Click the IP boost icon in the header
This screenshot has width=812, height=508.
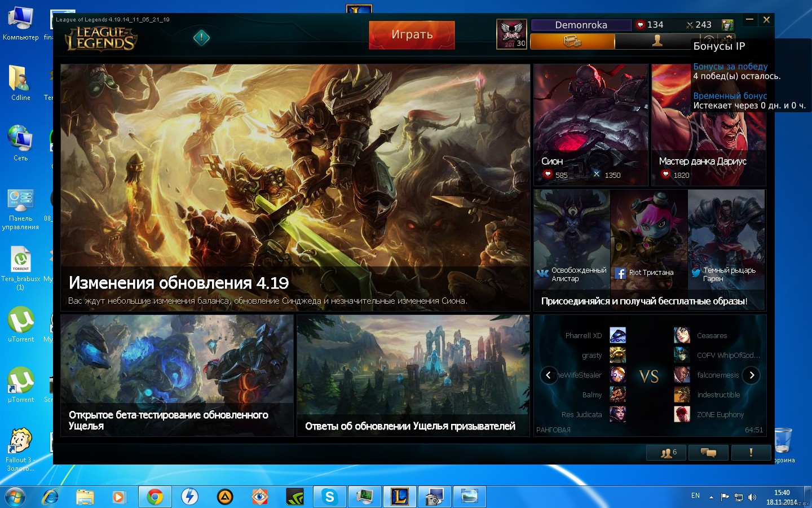pyautogui.click(x=727, y=25)
